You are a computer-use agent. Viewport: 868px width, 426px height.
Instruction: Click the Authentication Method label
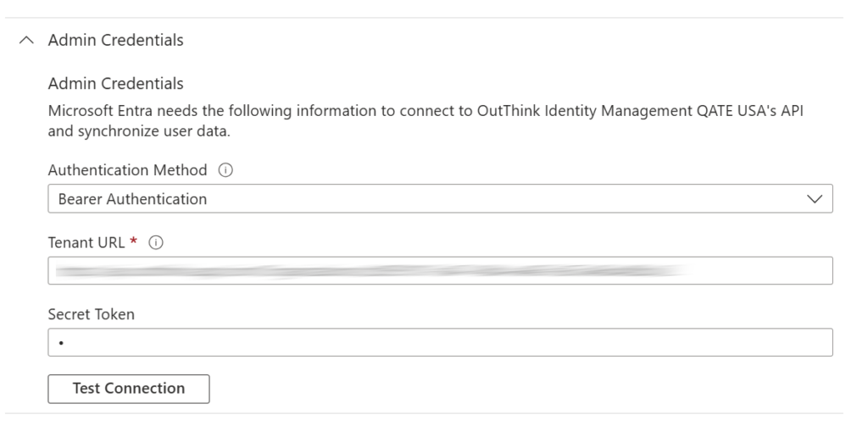click(127, 170)
